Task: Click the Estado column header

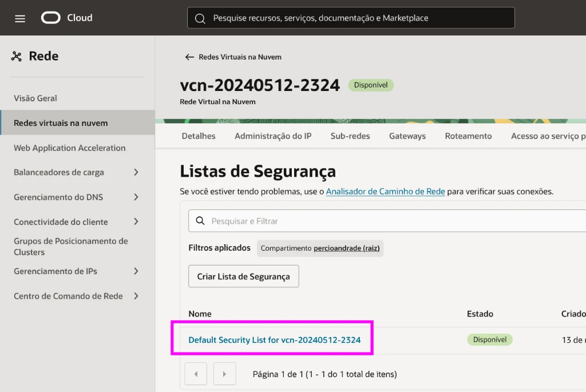Action: click(480, 314)
